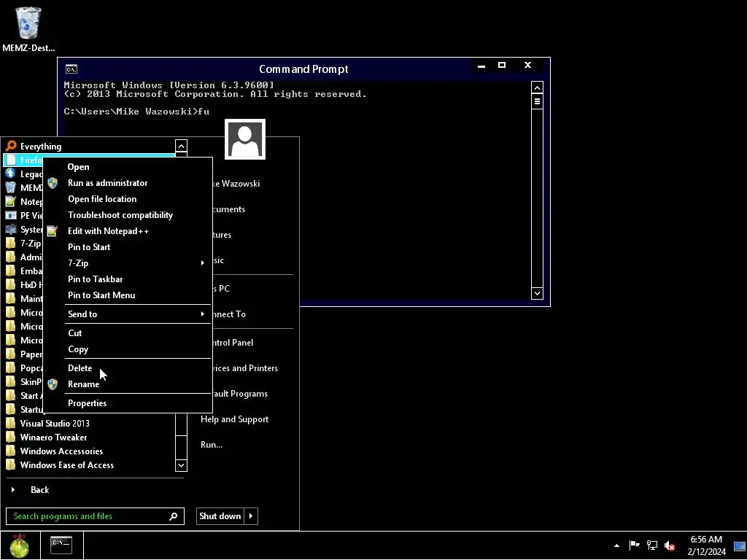Click the PE Viewer program icon

(x=10, y=215)
